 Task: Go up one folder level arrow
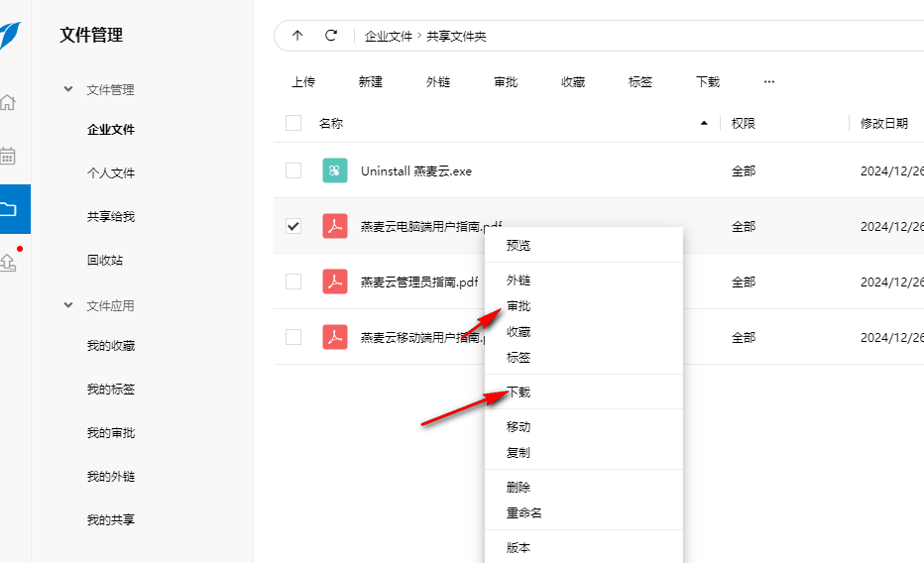[x=297, y=36]
